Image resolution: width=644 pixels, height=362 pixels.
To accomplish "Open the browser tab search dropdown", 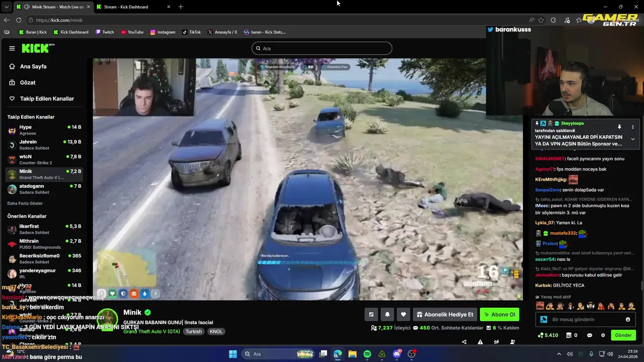I will (7, 7).
